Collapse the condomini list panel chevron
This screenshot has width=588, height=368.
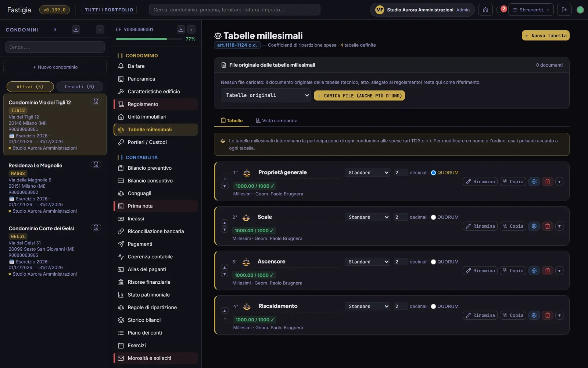coord(100,29)
